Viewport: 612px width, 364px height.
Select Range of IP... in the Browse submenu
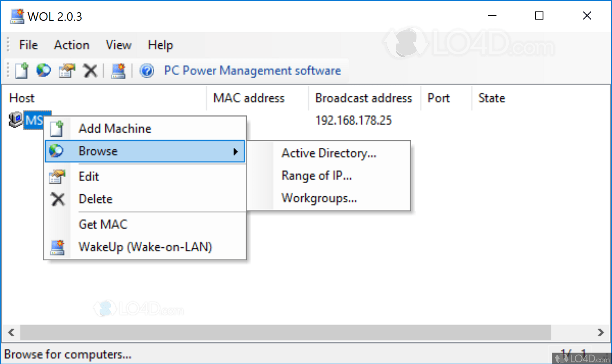click(329, 175)
